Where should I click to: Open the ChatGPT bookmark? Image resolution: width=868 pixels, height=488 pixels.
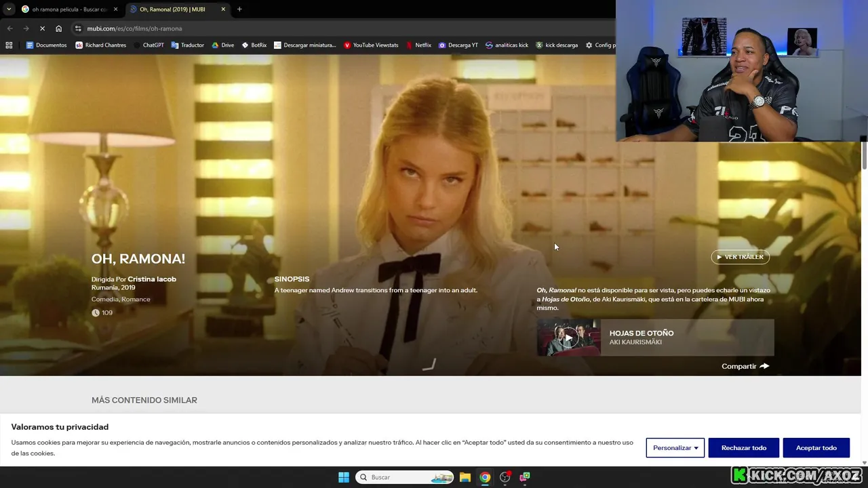pos(149,45)
